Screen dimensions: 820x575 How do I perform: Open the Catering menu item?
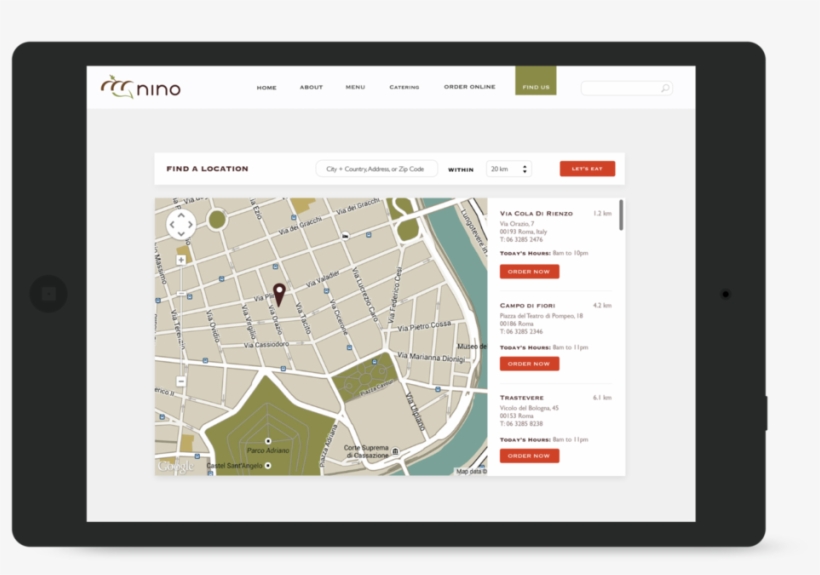(404, 88)
